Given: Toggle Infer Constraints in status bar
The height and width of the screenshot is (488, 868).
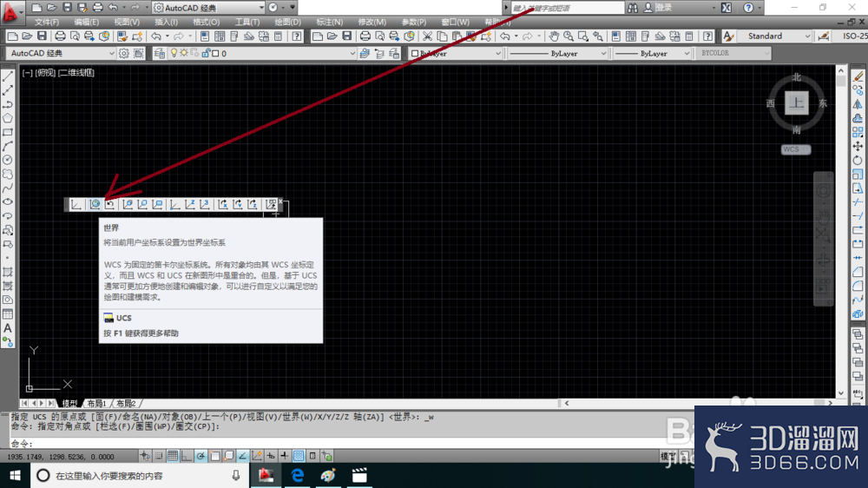Looking at the screenshot, I should click(145, 456).
